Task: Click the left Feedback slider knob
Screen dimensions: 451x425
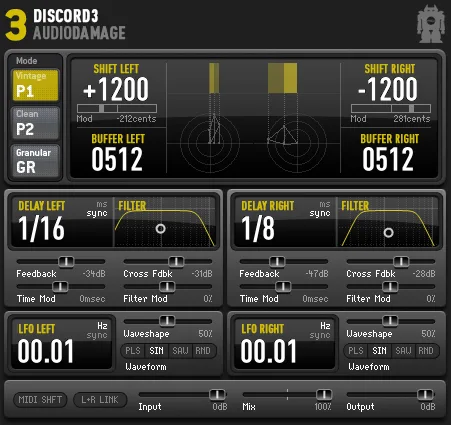Action: coord(66,262)
